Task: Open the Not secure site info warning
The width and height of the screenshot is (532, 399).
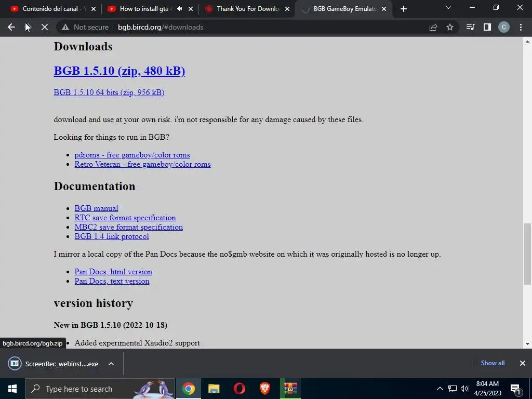Action: click(x=85, y=27)
